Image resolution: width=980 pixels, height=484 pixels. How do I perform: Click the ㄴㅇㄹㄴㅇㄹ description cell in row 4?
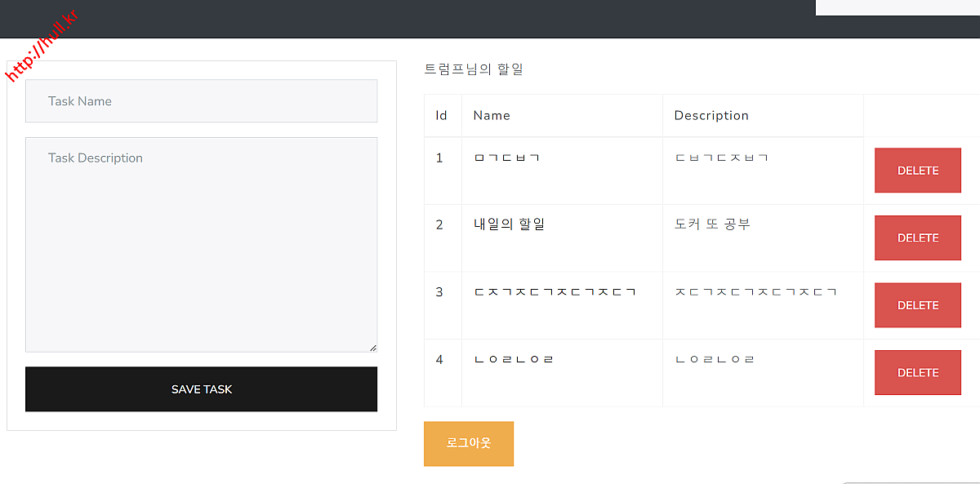click(715, 359)
